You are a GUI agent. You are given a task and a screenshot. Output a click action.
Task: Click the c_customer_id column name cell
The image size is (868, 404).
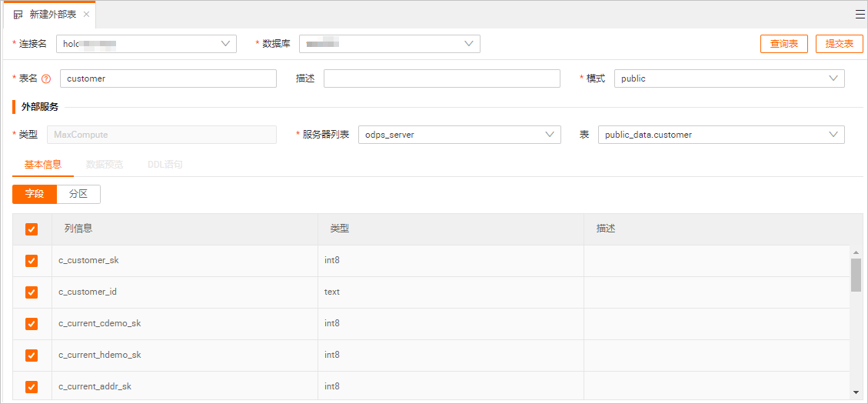pos(185,292)
